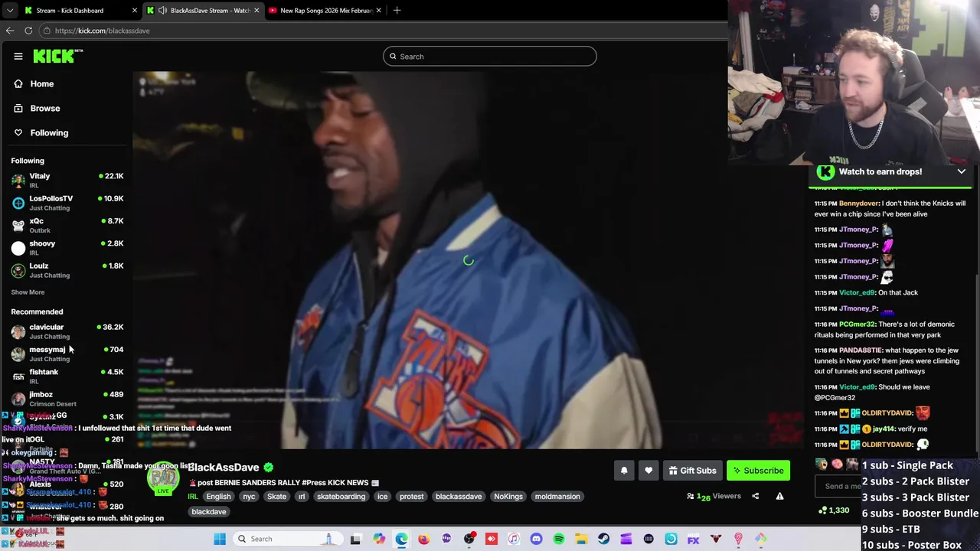This screenshot has width=980, height=551.
Task: Open Vitaly's channel in Following list
Action: (x=67, y=180)
